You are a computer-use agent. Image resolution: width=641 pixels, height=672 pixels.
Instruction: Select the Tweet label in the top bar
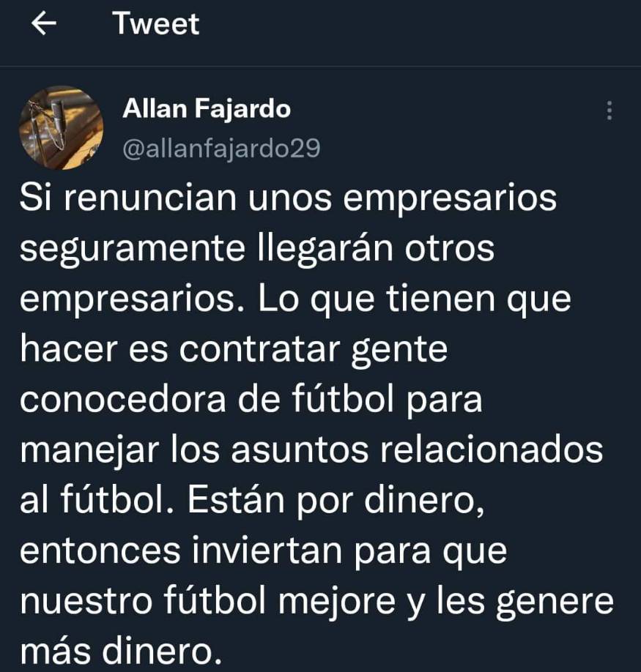pos(155,24)
